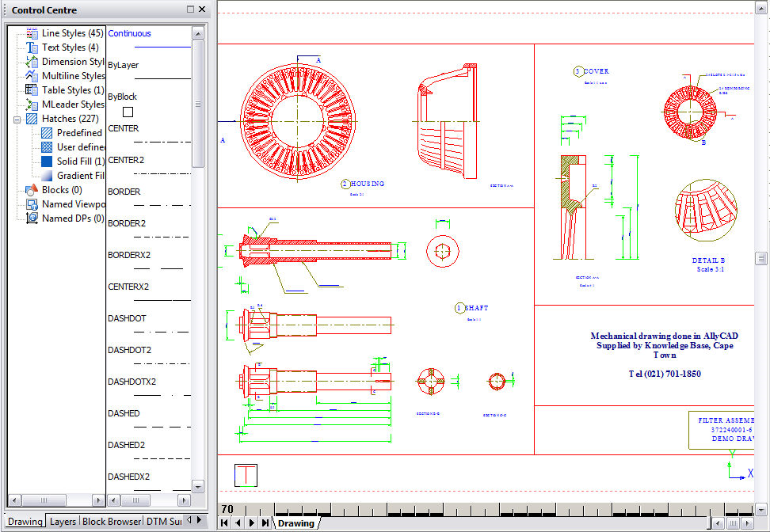Click the Multiline Styles icon
This screenshot has width=770, height=532.
click(32, 76)
